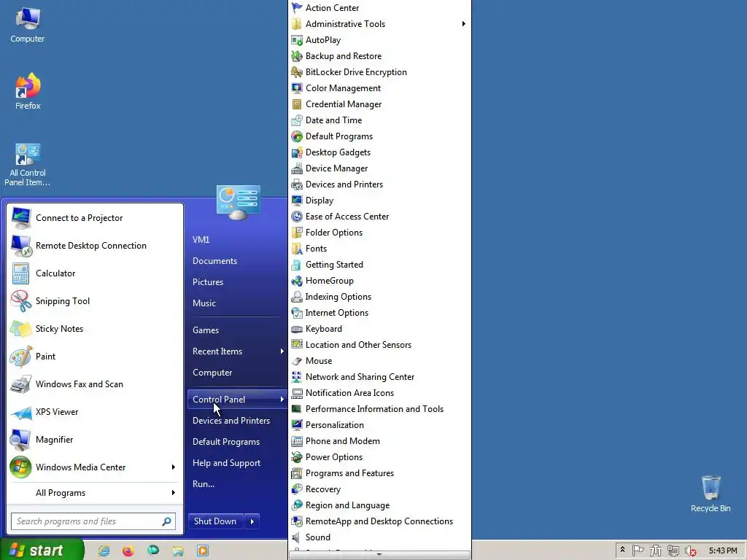Click Mouse icon in Control Panel list
The width and height of the screenshot is (747, 560).
coord(297,361)
